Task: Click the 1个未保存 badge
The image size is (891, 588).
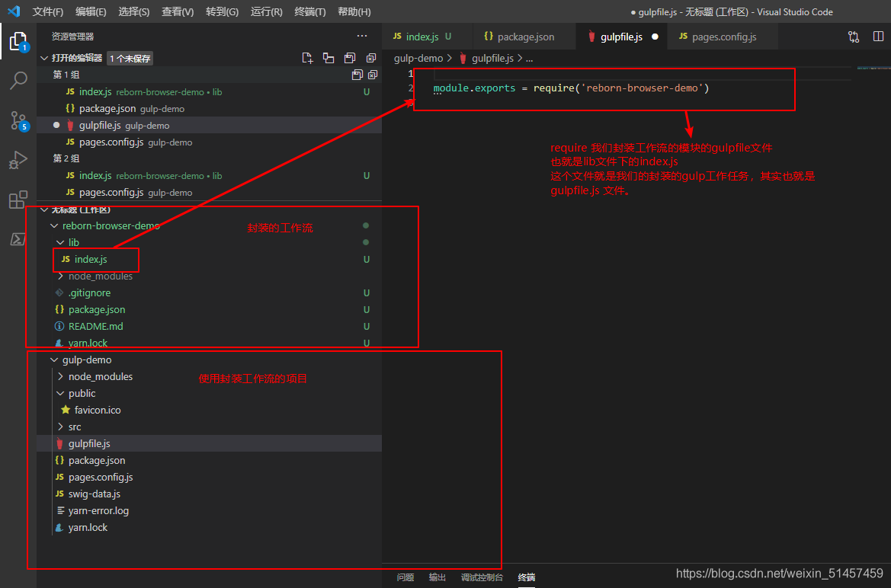Action: (x=130, y=59)
